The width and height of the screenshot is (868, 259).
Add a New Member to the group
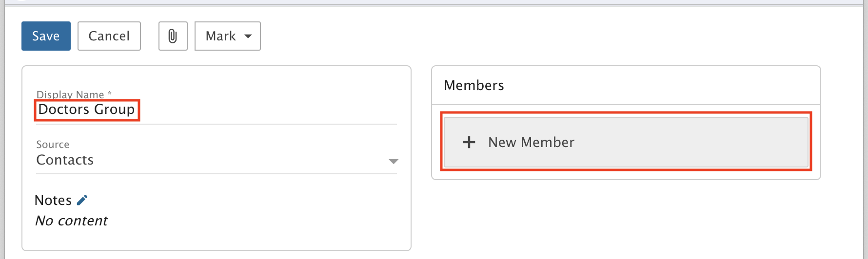coord(626,142)
